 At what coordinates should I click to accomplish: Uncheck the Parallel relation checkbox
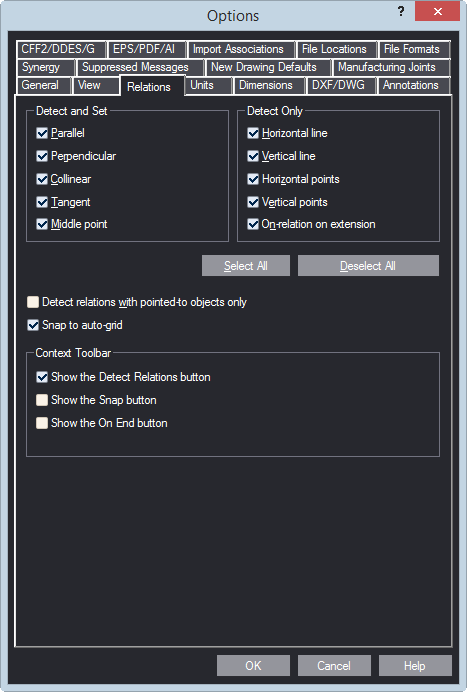[x=42, y=133]
